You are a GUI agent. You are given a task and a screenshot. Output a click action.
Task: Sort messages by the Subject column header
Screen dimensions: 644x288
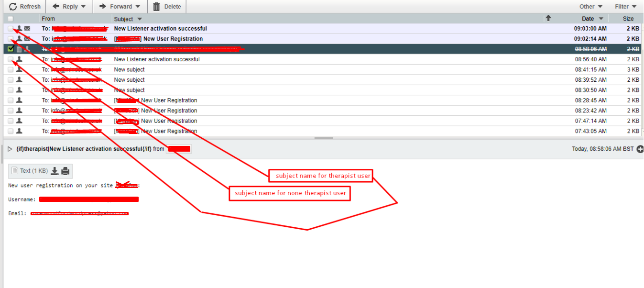pyautogui.click(x=123, y=19)
